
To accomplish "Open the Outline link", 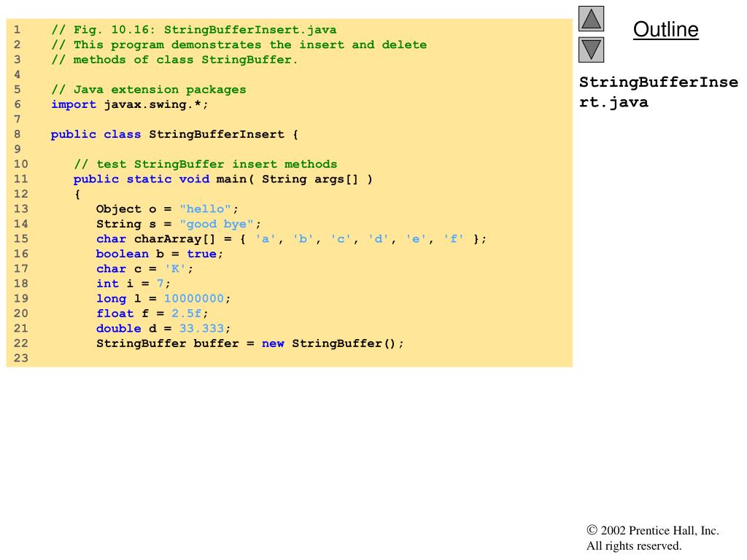I will (x=665, y=29).
